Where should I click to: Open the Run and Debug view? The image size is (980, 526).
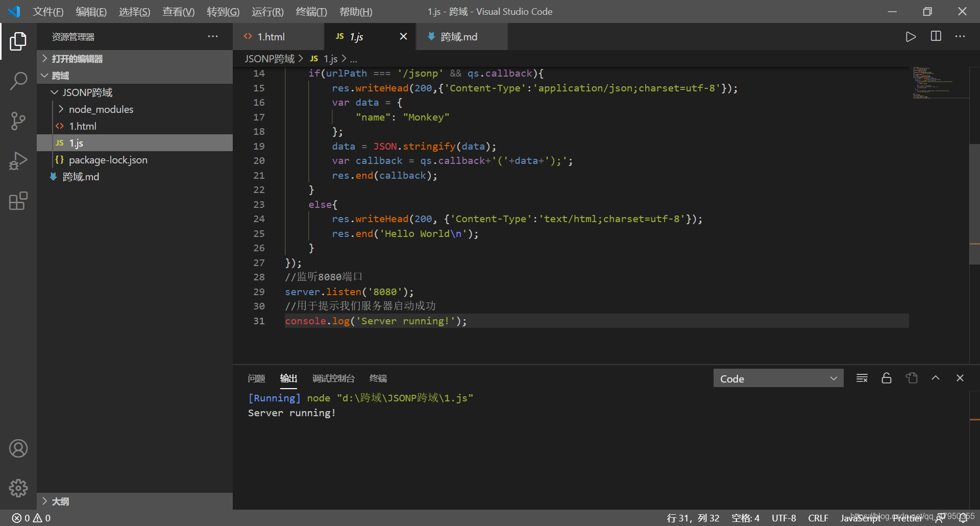click(x=18, y=161)
